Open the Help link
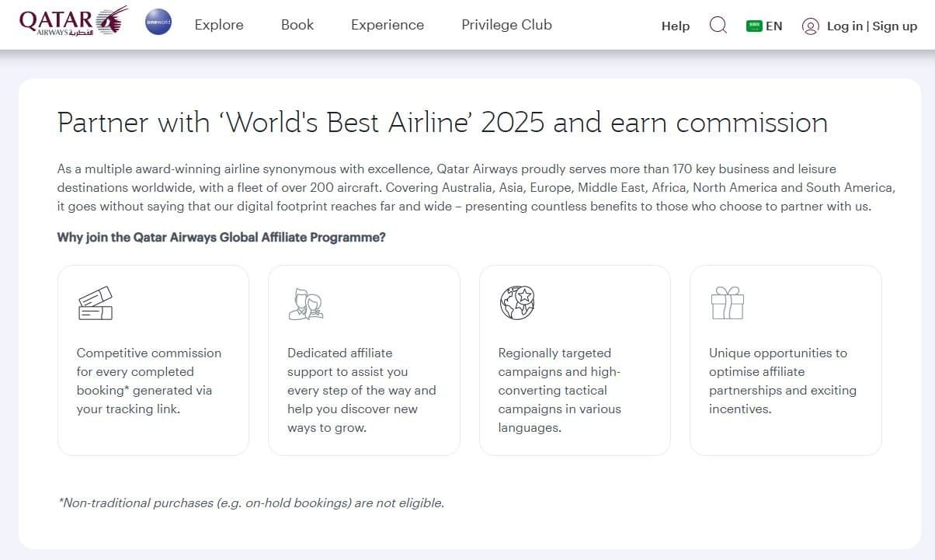The image size is (935, 560). tap(676, 26)
